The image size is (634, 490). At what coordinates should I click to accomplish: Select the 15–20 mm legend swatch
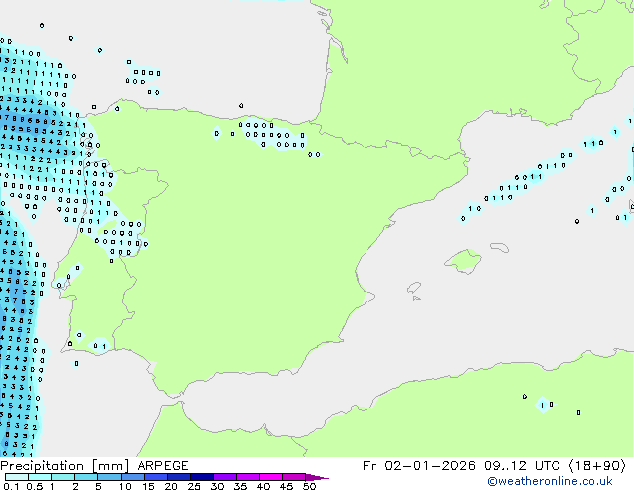156,477
